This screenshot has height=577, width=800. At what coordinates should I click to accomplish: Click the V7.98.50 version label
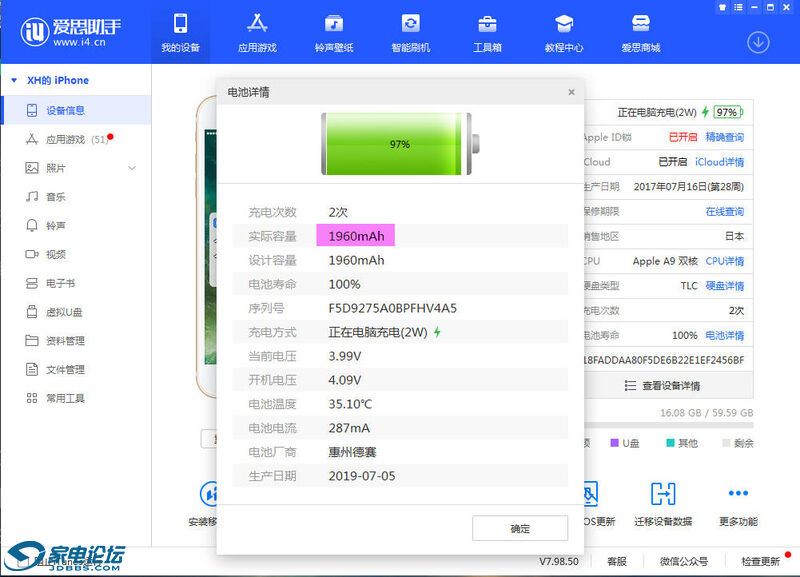pyautogui.click(x=559, y=561)
